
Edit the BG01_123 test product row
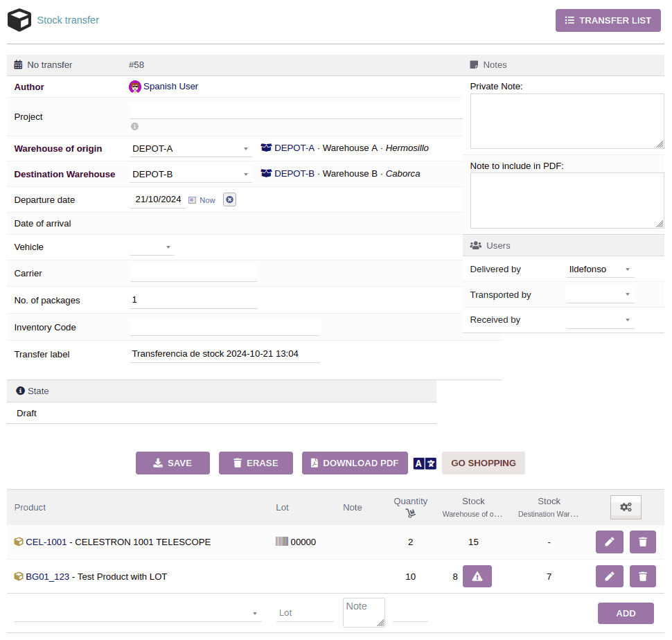609,576
